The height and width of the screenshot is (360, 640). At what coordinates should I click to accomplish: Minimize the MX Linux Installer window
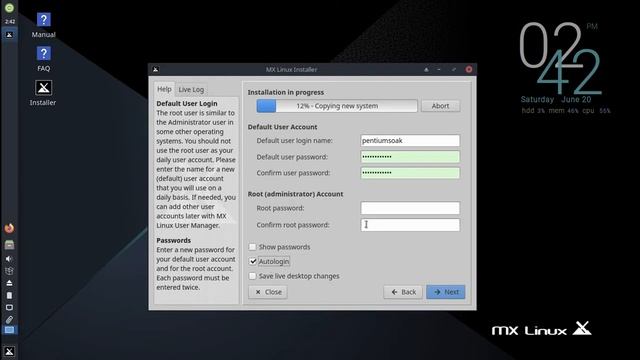click(x=439, y=69)
